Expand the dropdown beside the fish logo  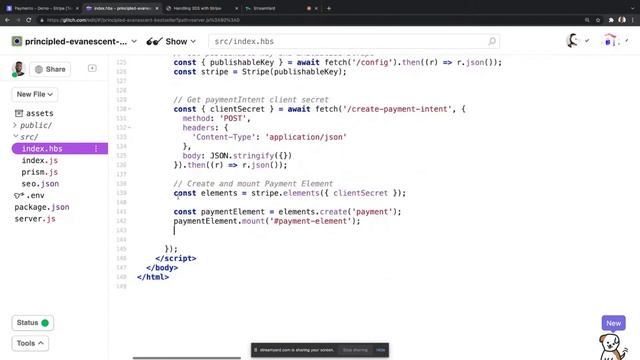(587, 40)
